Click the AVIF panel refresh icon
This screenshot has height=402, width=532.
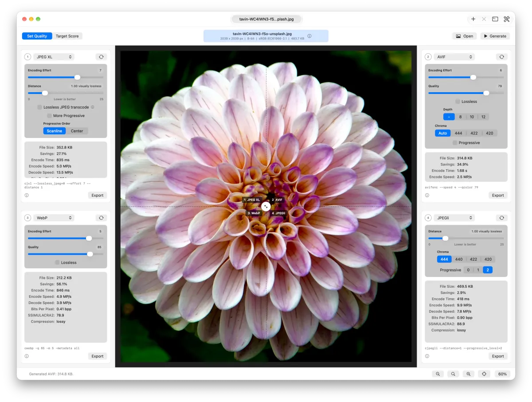(501, 57)
